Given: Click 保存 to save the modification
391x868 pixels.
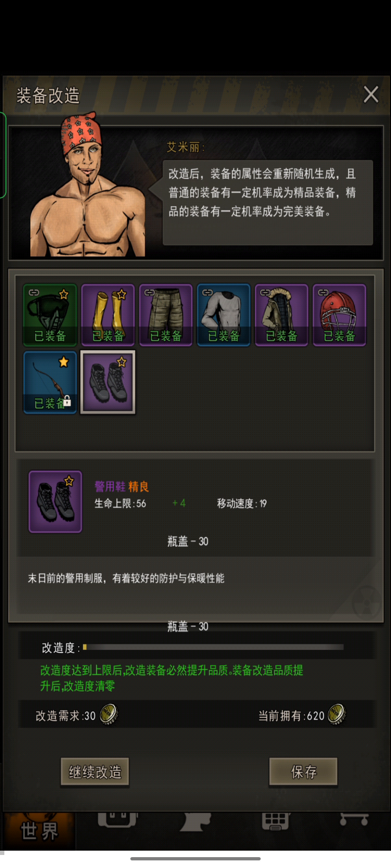Looking at the screenshot, I should pos(304,772).
